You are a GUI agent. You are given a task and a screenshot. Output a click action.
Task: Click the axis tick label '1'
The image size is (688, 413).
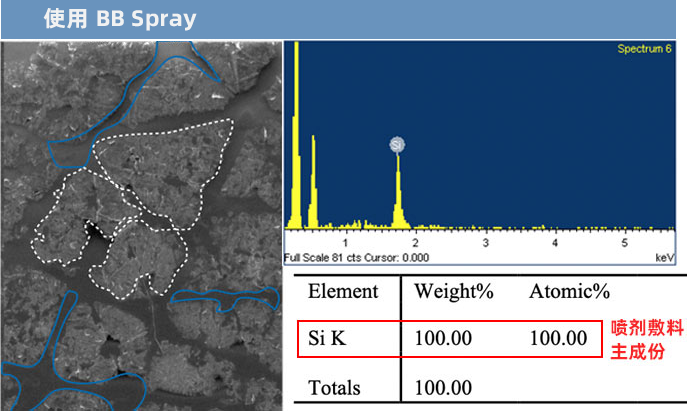[x=345, y=243]
